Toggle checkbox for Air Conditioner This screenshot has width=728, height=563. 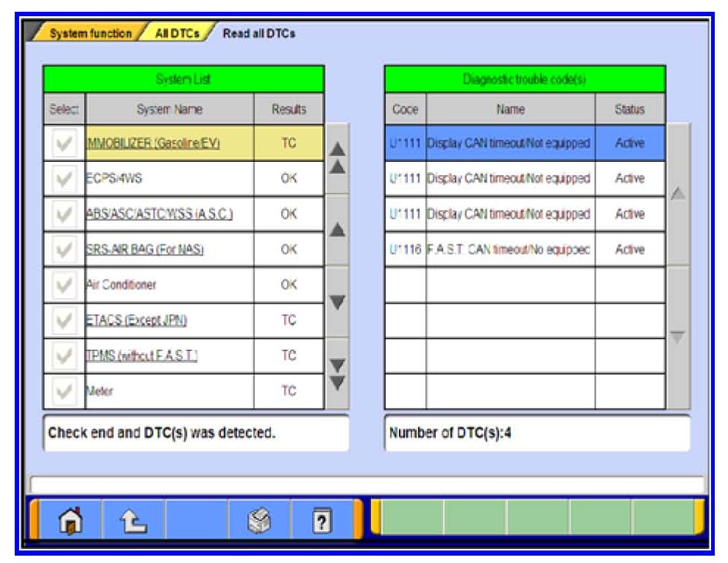coord(64,285)
